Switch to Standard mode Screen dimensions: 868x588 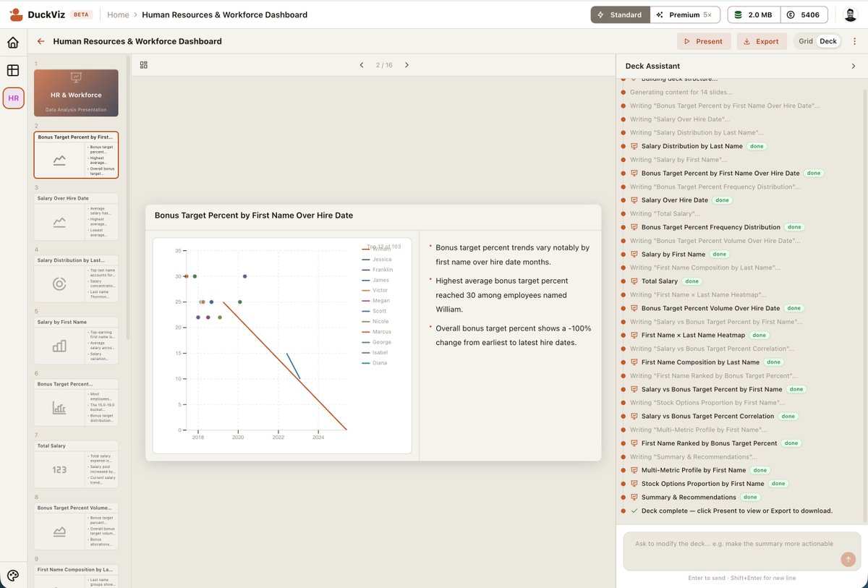click(x=620, y=14)
